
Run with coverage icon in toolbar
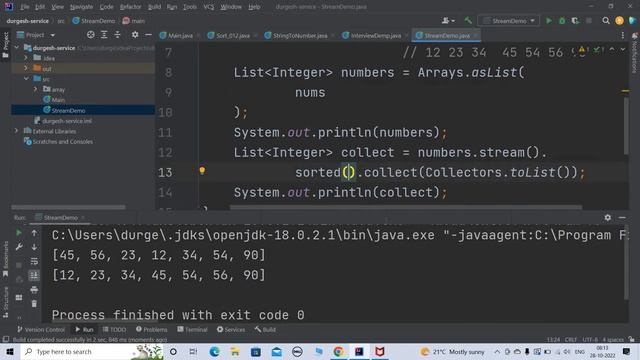(575, 20)
